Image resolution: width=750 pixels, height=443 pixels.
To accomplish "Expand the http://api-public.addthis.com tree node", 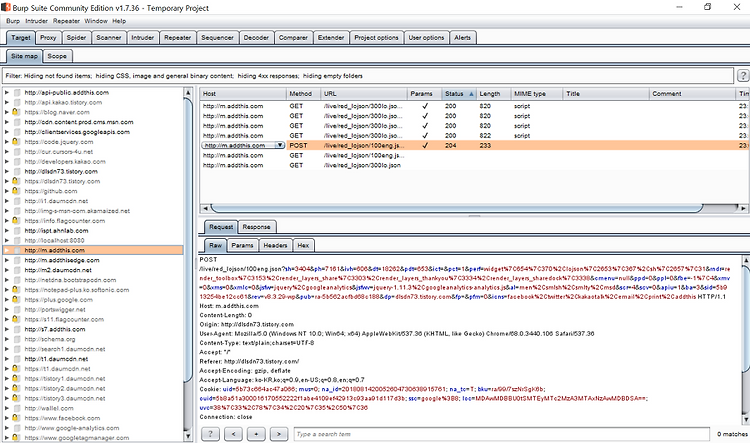I will [x=7, y=92].
